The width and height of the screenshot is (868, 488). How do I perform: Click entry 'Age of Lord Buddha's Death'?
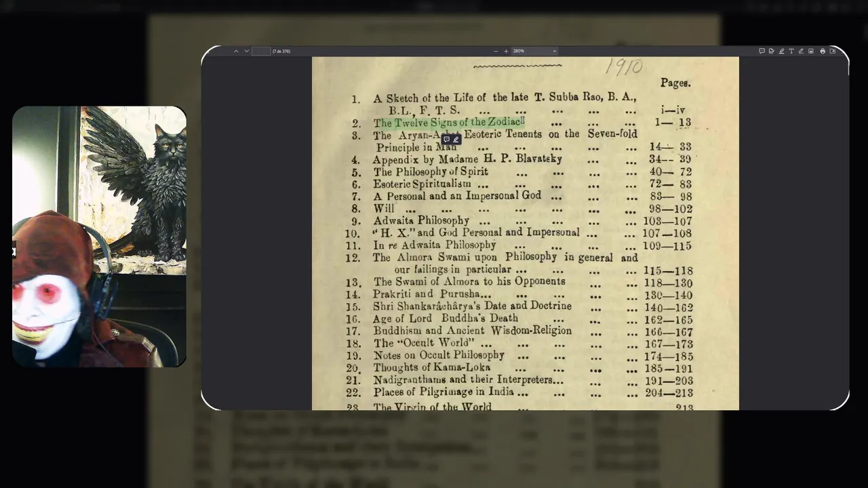[446, 319]
